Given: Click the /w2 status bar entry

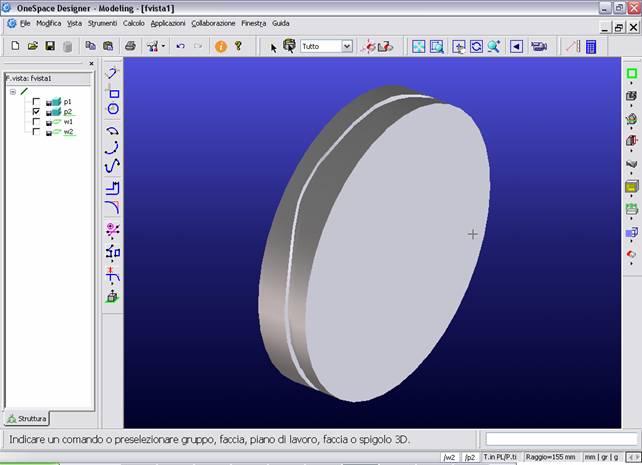Looking at the screenshot, I should pos(450,457).
